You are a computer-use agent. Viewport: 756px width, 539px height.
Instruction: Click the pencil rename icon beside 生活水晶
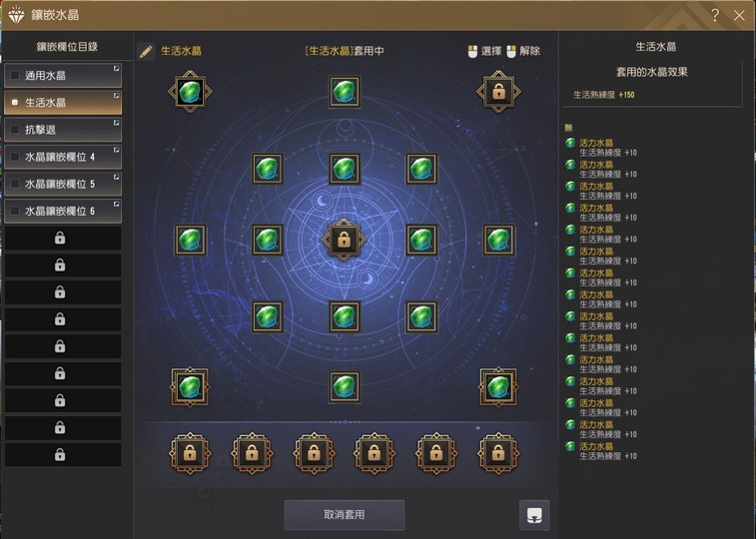tap(146, 51)
